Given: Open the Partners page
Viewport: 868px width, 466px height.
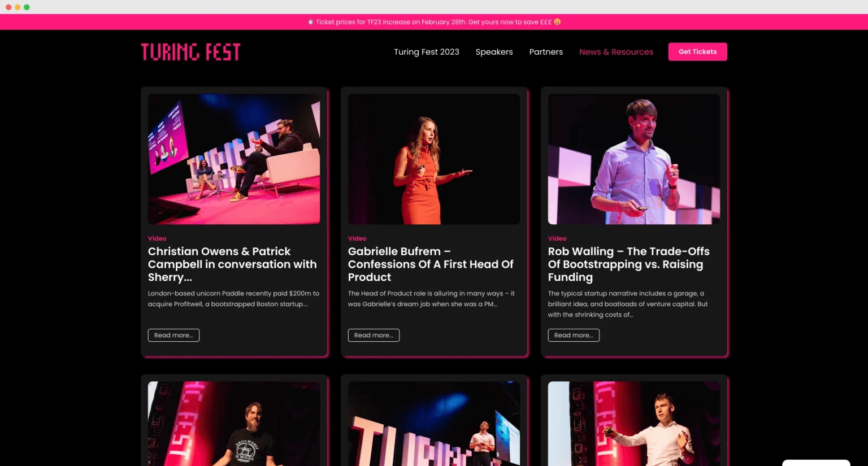Looking at the screenshot, I should pyautogui.click(x=546, y=51).
